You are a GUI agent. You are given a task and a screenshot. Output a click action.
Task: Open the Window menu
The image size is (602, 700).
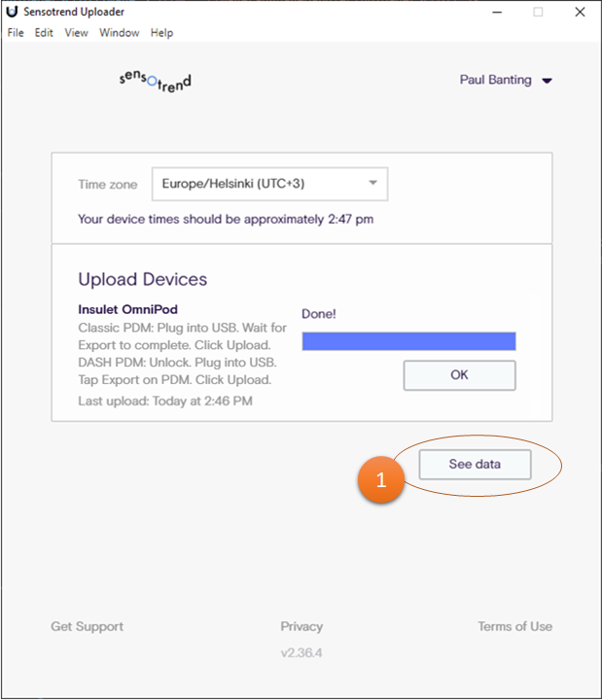[119, 33]
